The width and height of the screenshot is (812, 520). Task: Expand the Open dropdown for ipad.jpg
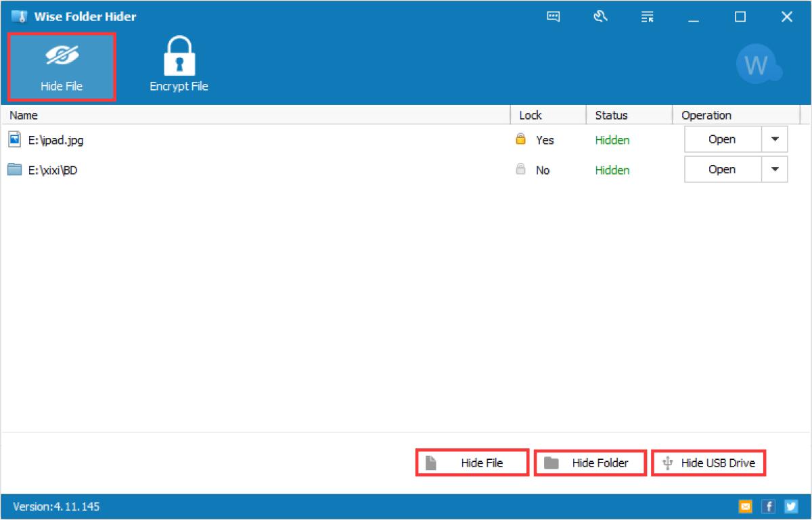click(x=775, y=139)
